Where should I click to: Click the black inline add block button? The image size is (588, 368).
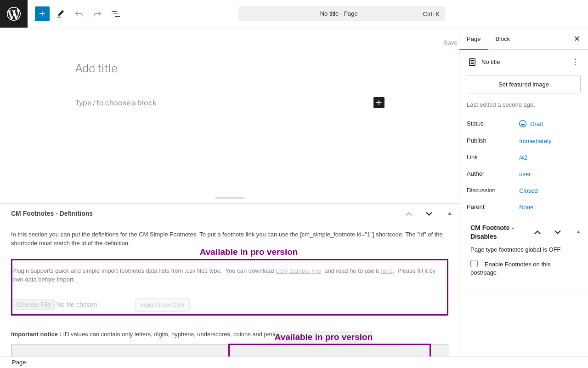tap(379, 103)
